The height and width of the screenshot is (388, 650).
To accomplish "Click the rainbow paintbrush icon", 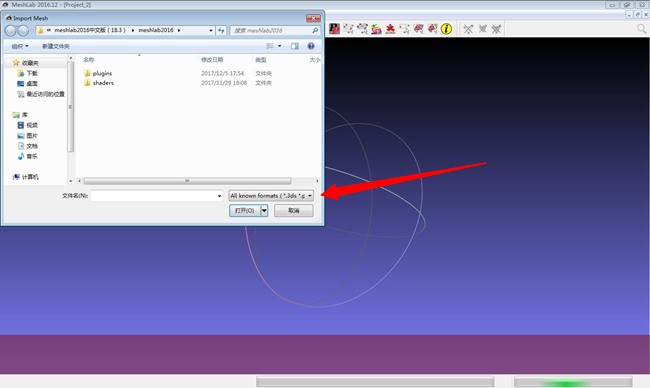I will tap(376, 29).
